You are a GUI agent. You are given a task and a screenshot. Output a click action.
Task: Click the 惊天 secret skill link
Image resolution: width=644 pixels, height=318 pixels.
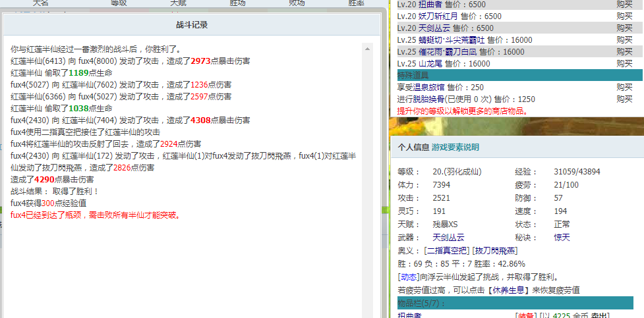tap(562, 238)
